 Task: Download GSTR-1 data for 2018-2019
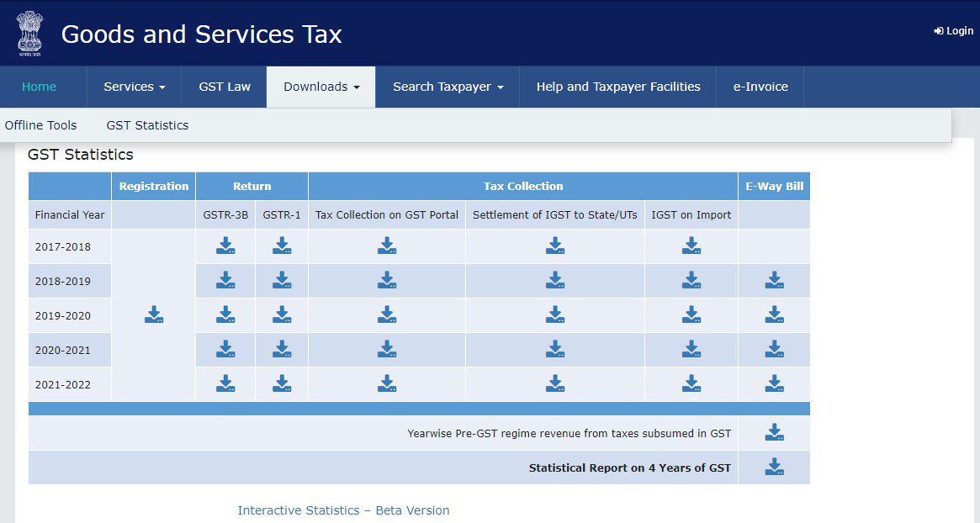tap(282, 280)
